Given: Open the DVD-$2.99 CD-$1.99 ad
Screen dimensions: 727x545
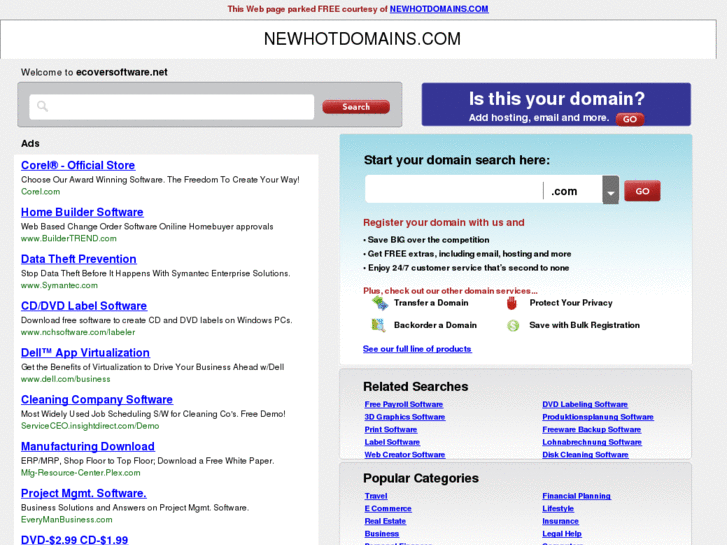Looking at the screenshot, I should coord(74,540).
